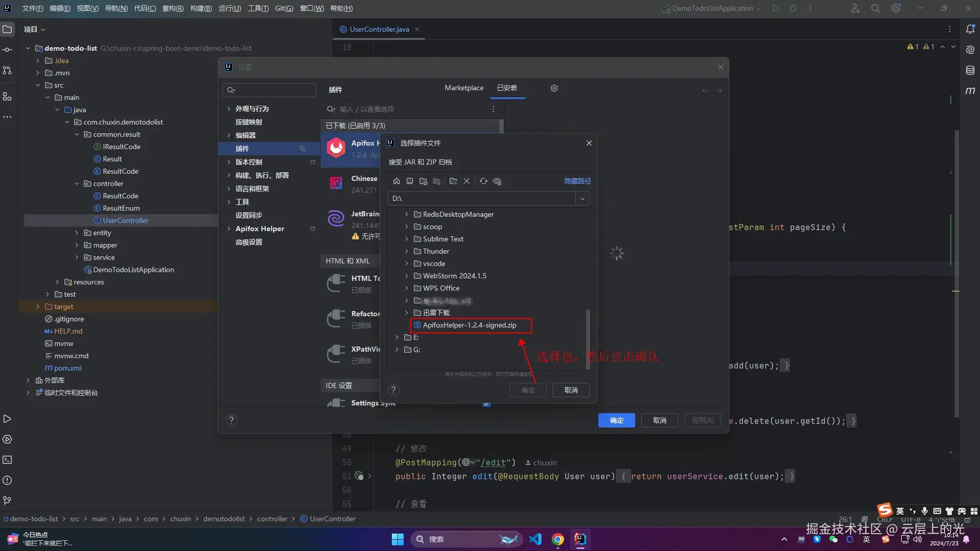Expand the G: drive node
The image size is (980, 551).
coord(397,350)
